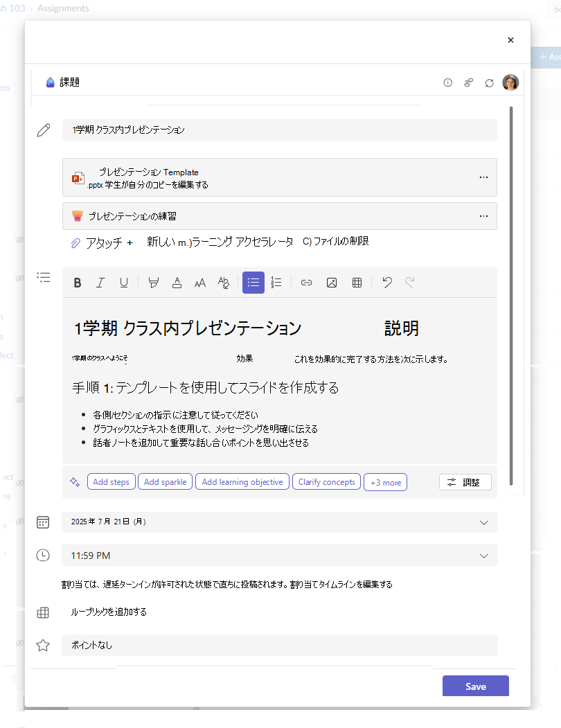Click the ポイントなし points field
Viewport: 561px width, 728px height.
[280, 646]
